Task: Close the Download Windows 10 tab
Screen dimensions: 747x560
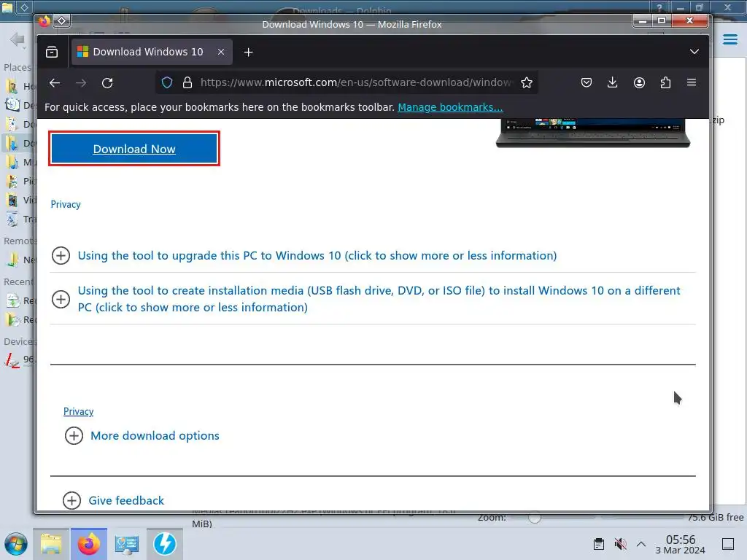Action: tap(221, 52)
